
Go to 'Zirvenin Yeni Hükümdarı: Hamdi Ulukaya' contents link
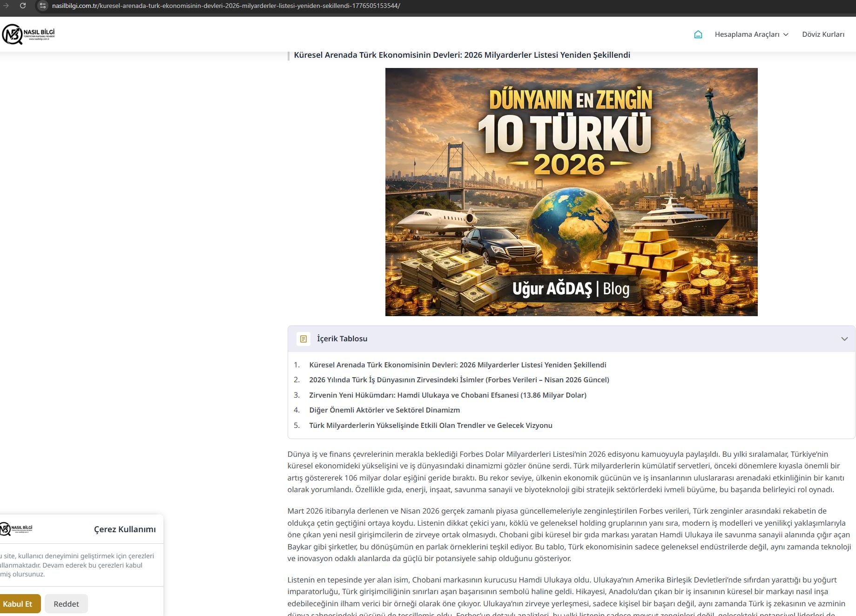pos(448,395)
